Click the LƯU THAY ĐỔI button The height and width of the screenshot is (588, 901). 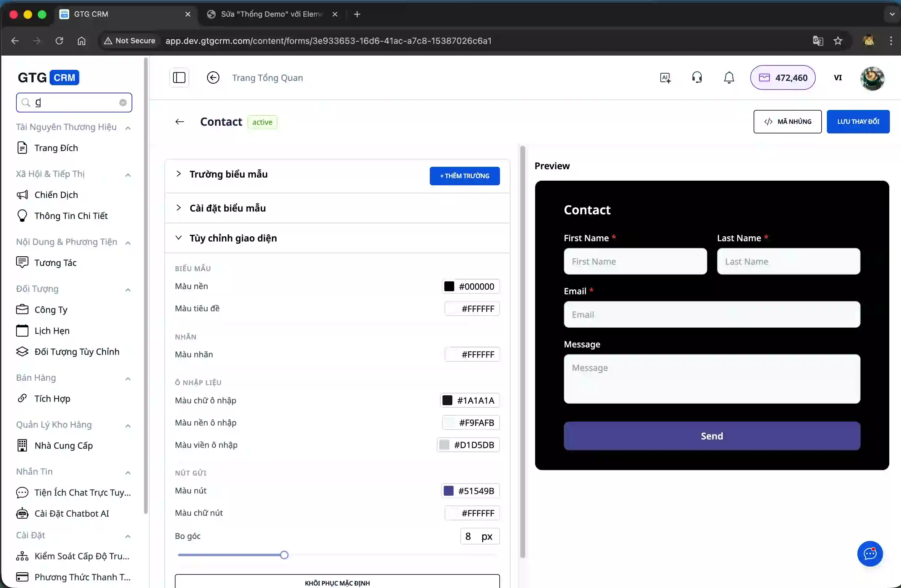(x=858, y=122)
